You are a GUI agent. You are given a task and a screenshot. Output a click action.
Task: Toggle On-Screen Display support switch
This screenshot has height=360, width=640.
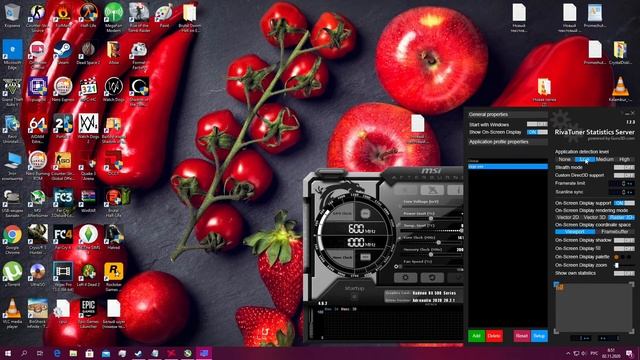pyautogui.click(x=624, y=203)
